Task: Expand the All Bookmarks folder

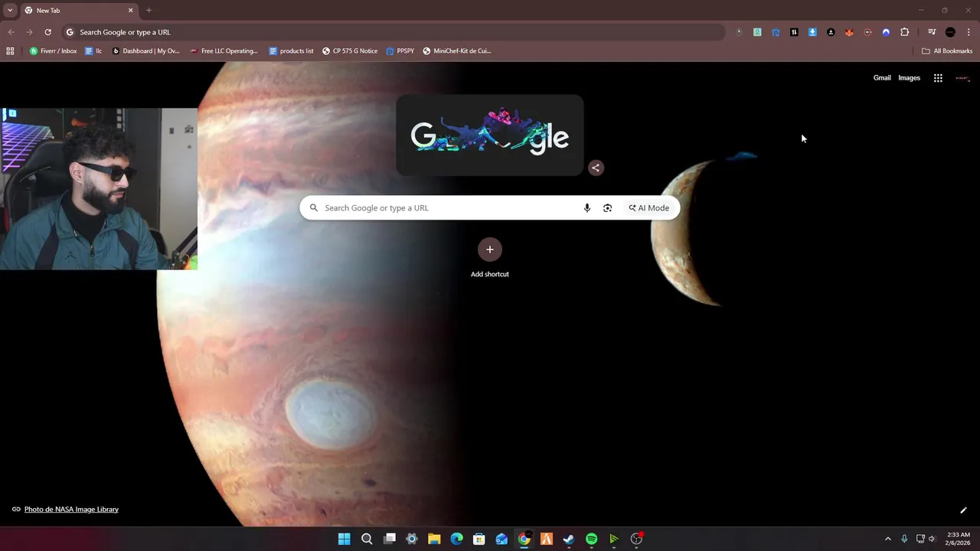Action: 947,51
